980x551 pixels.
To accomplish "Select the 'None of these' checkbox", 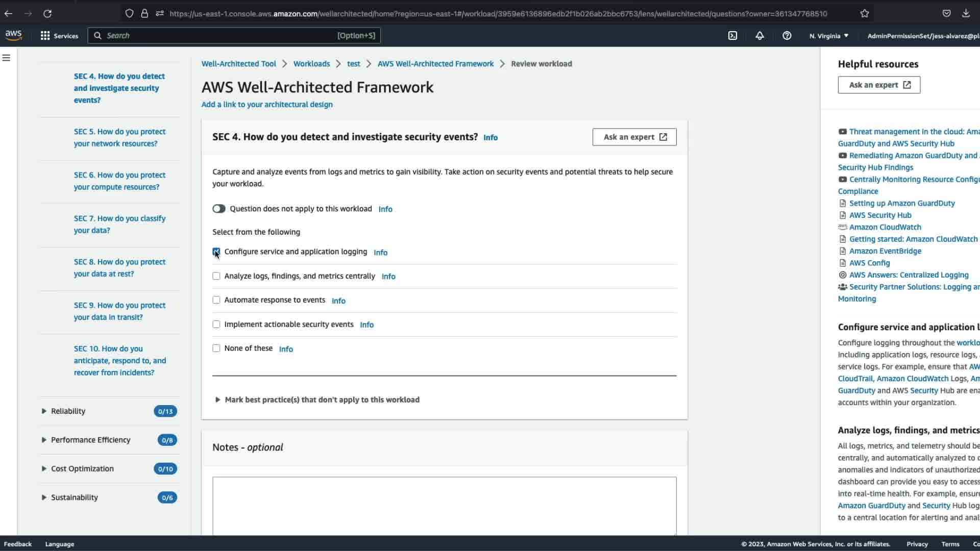I will [x=216, y=348].
